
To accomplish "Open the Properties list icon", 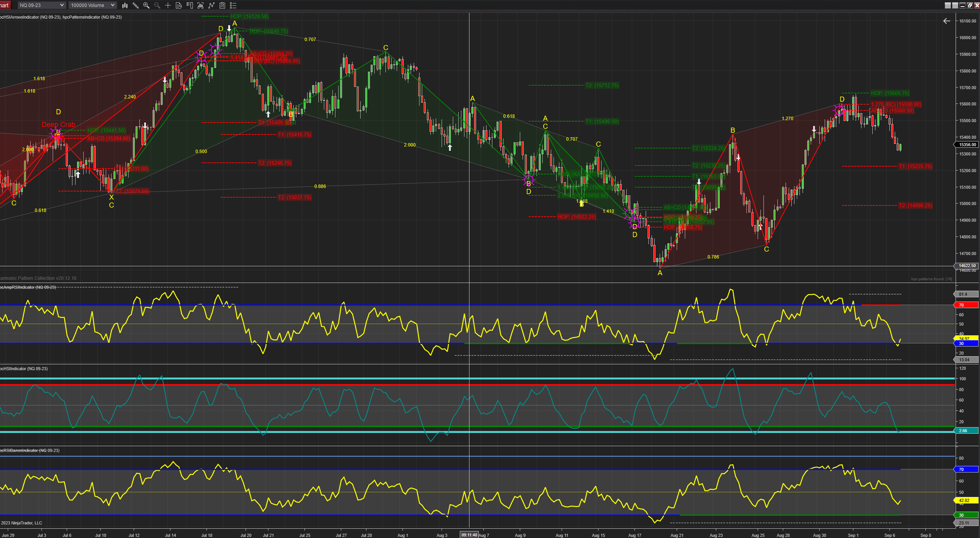I will click(x=233, y=5).
